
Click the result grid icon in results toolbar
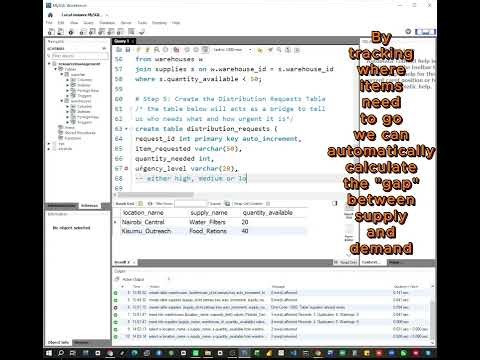tap(140, 203)
